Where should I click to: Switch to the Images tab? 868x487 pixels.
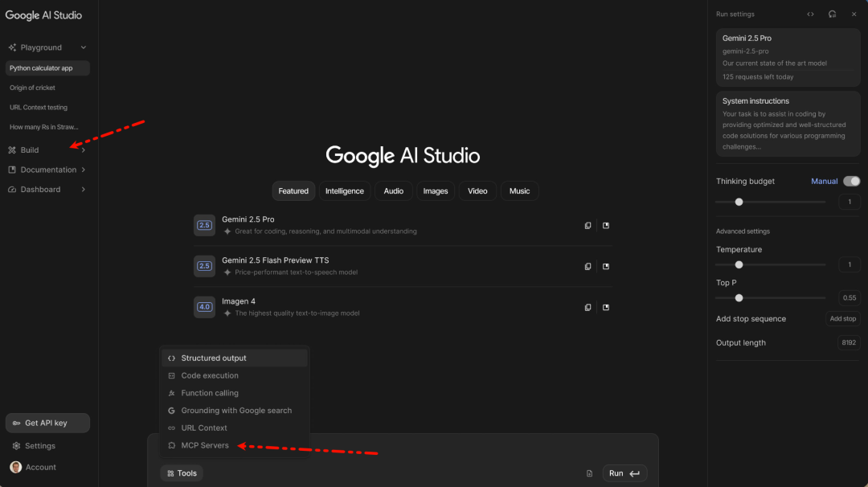pyautogui.click(x=436, y=191)
